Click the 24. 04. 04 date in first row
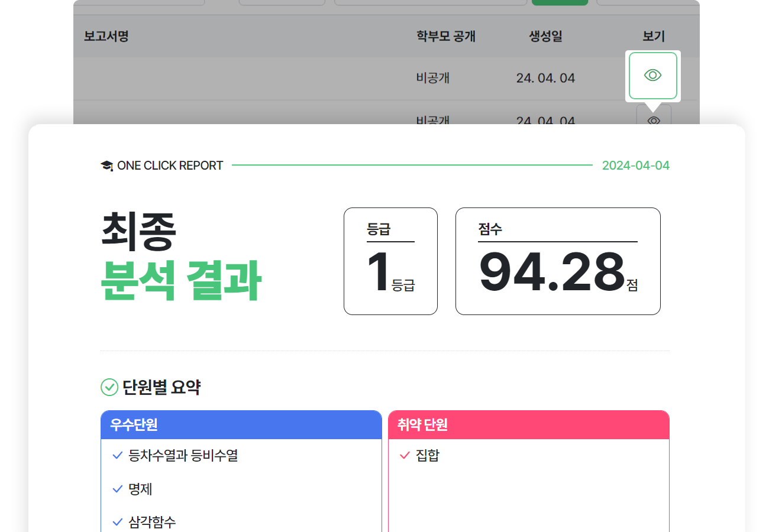769x532 pixels. [x=545, y=78]
